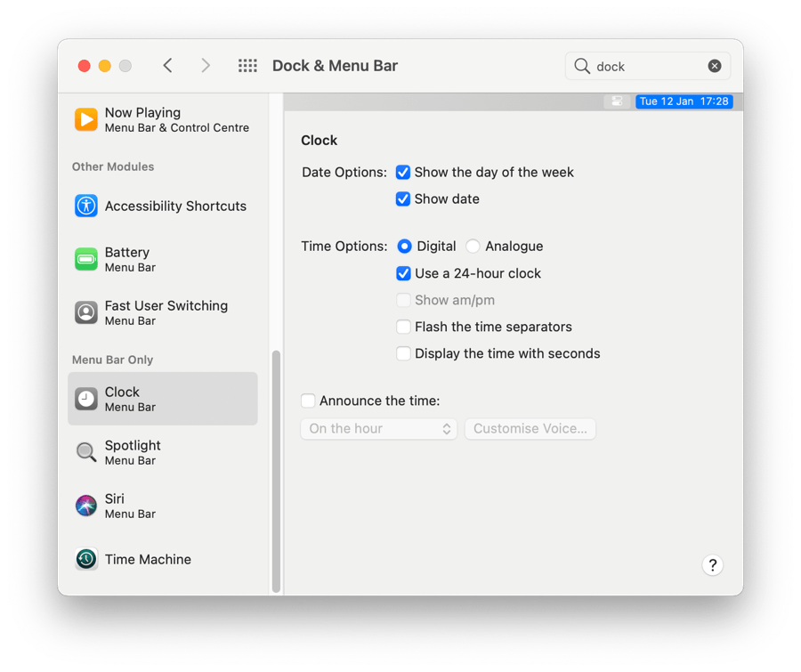
Task: Click the clock in the preview menu bar
Action: [684, 101]
